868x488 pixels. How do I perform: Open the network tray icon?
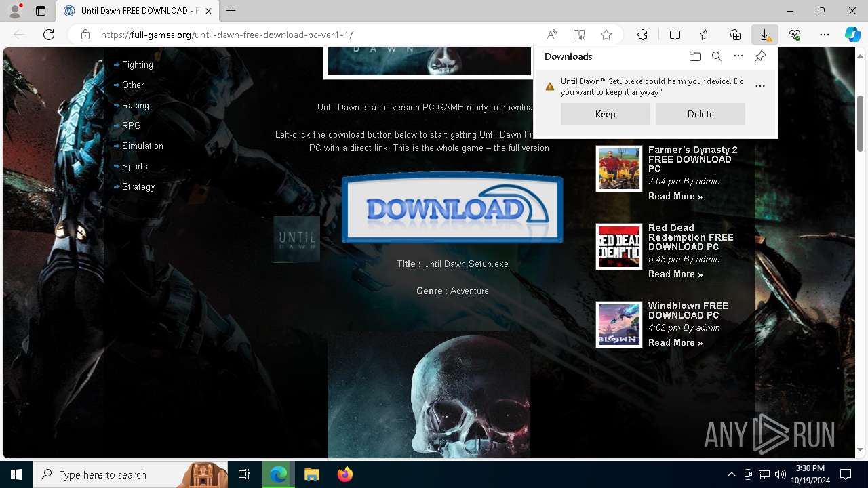click(x=764, y=474)
